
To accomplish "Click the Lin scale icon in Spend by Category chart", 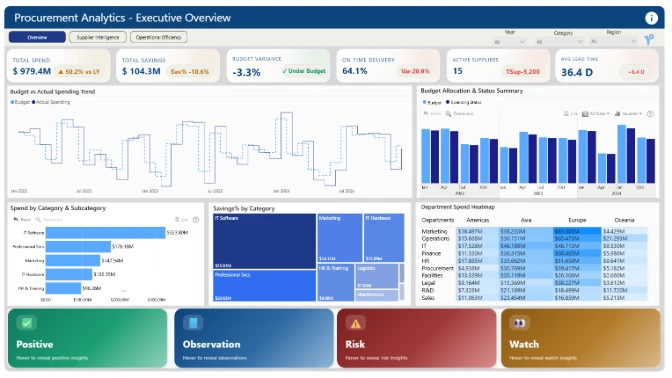I will tap(177, 219).
